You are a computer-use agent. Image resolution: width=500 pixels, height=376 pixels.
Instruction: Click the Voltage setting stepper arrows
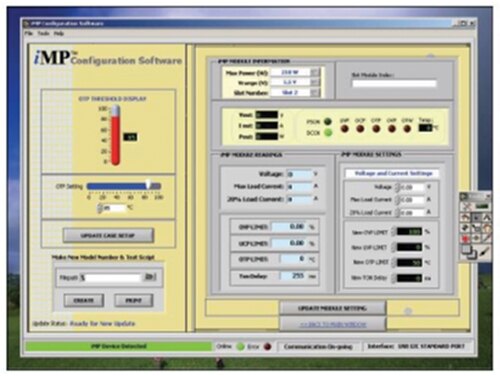(397, 187)
